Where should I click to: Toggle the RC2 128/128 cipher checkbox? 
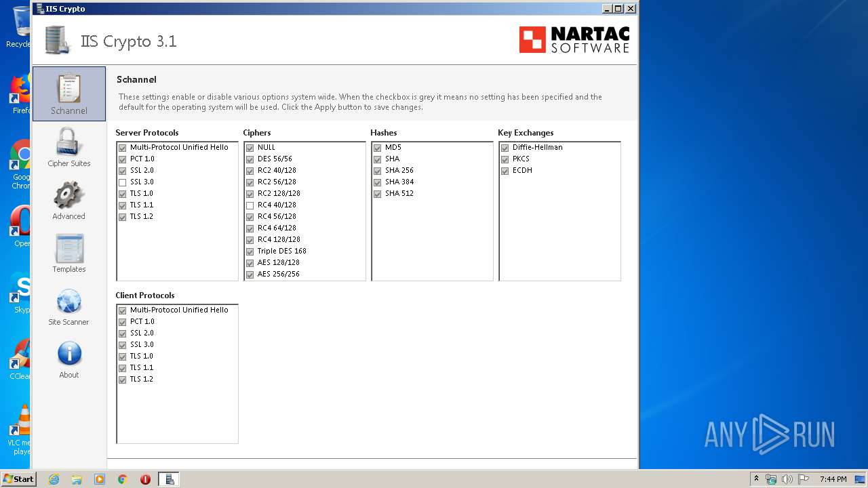point(250,194)
